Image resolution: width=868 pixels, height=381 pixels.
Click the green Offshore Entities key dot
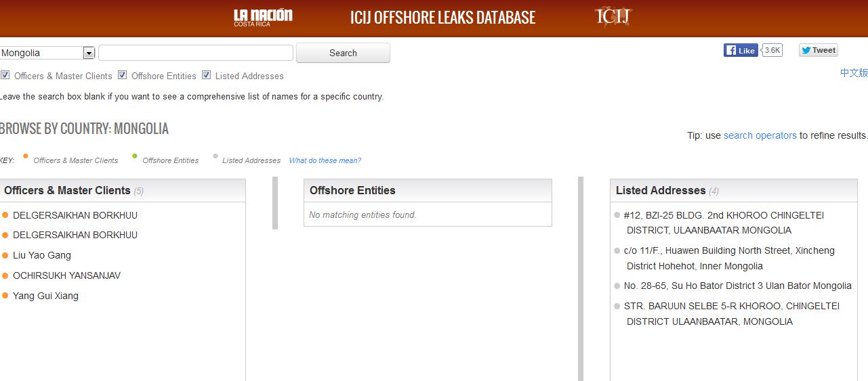tap(135, 156)
